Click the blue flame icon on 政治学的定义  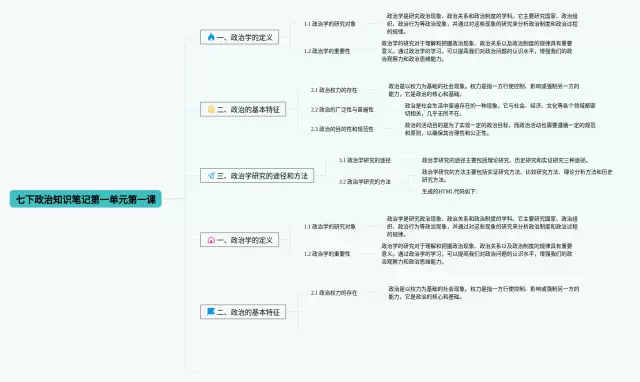click(x=211, y=37)
